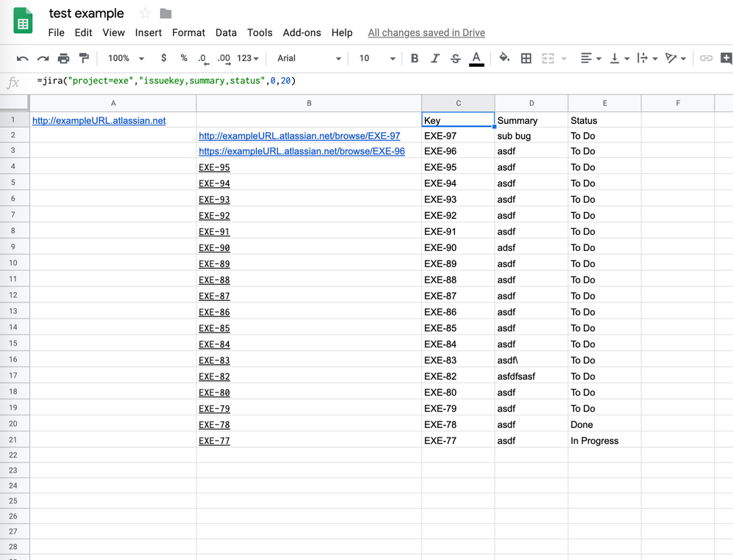Toggle italic formatting
733x560 pixels.
(x=433, y=58)
